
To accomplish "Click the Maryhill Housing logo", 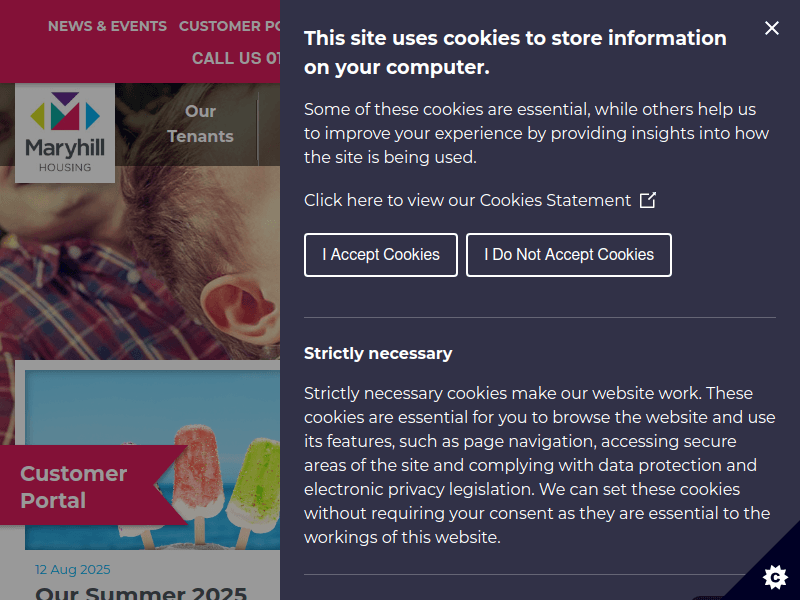I will tap(65, 133).
